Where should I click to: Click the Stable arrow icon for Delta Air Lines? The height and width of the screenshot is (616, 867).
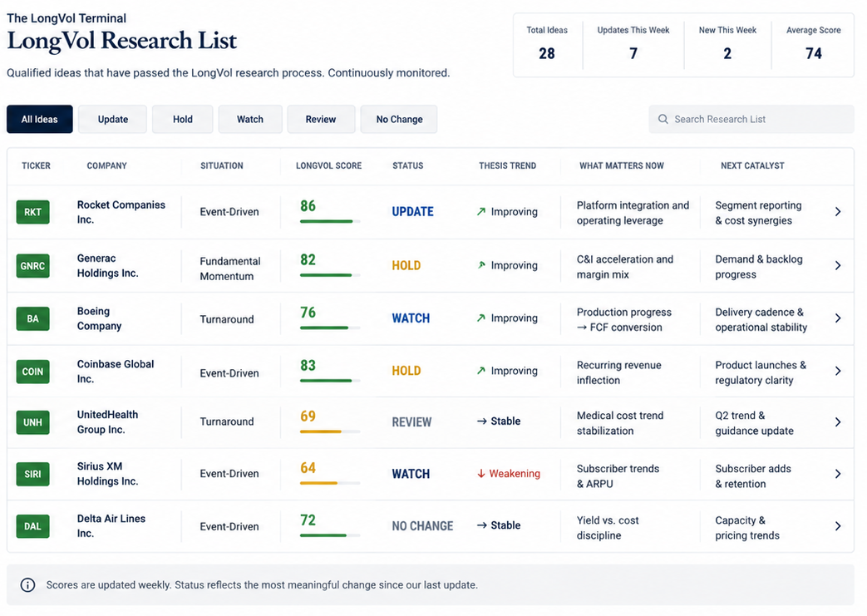[481, 525]
